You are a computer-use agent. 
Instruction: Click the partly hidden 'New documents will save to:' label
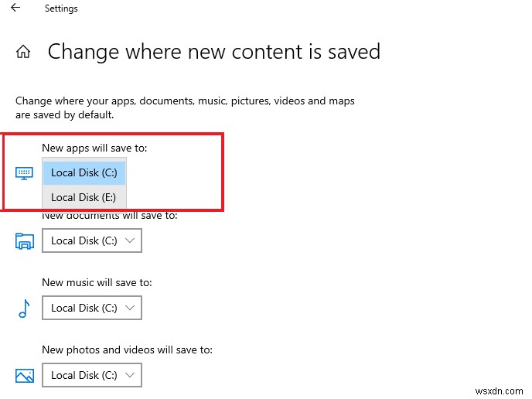click(110, 216)
